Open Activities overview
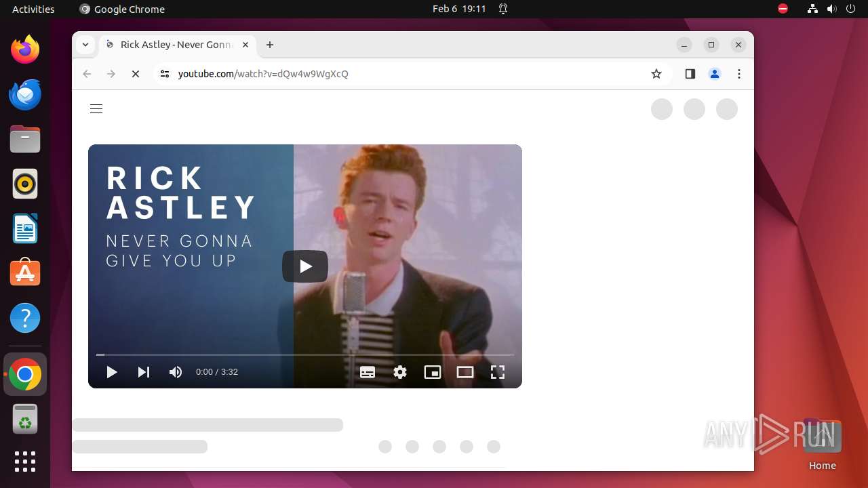Screen dimensions: 868x488 pos(33,9)
